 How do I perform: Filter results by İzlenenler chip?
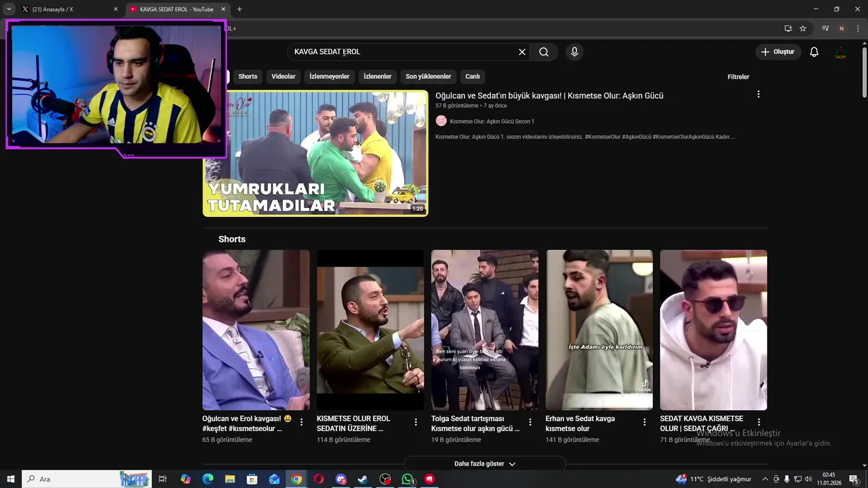(378, 77)
